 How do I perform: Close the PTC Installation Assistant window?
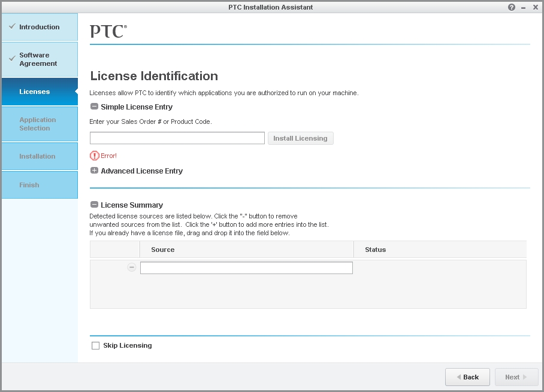[536, 7]
